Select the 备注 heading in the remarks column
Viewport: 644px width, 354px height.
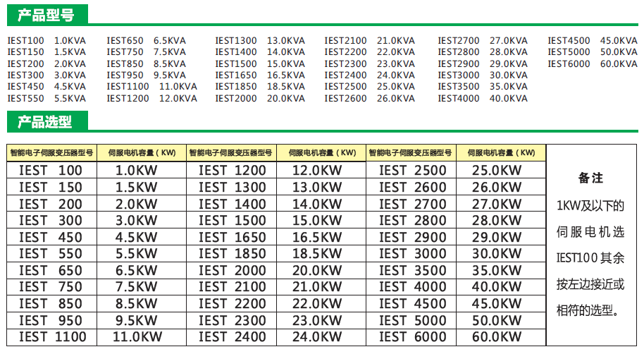(x=590, y=178)
